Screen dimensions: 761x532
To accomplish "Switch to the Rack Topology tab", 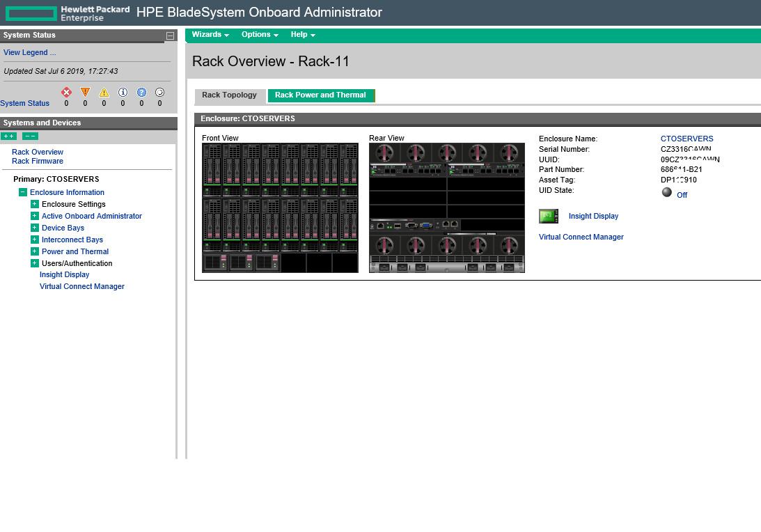I will pos(230,95).
